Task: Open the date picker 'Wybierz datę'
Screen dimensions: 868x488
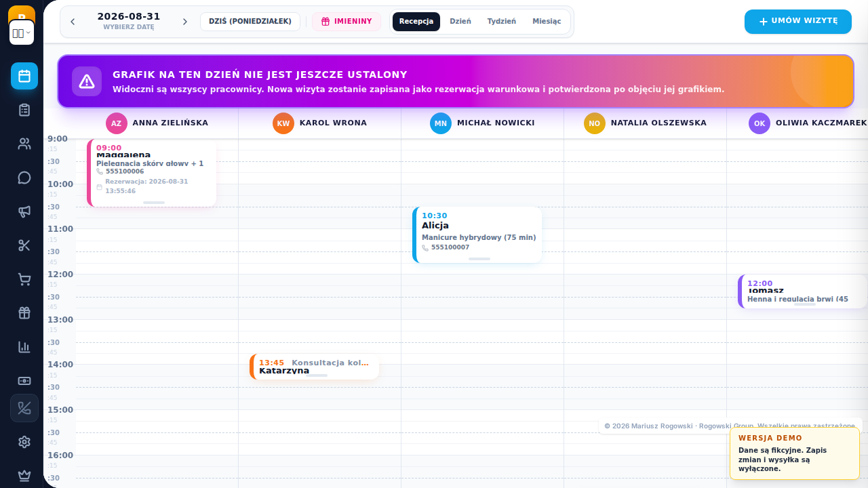Action: [129, 22]
